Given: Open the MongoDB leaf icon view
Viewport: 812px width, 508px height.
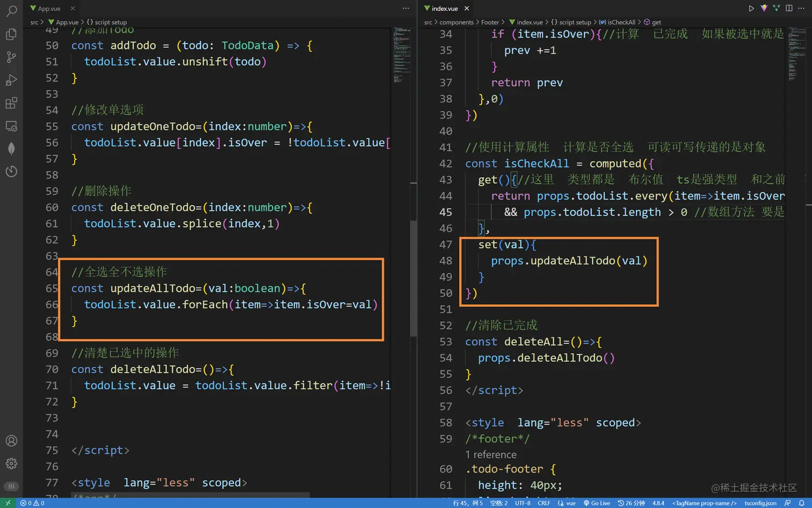Looking at the screenshot, I should pyautogui.click(x=11, y=148).
